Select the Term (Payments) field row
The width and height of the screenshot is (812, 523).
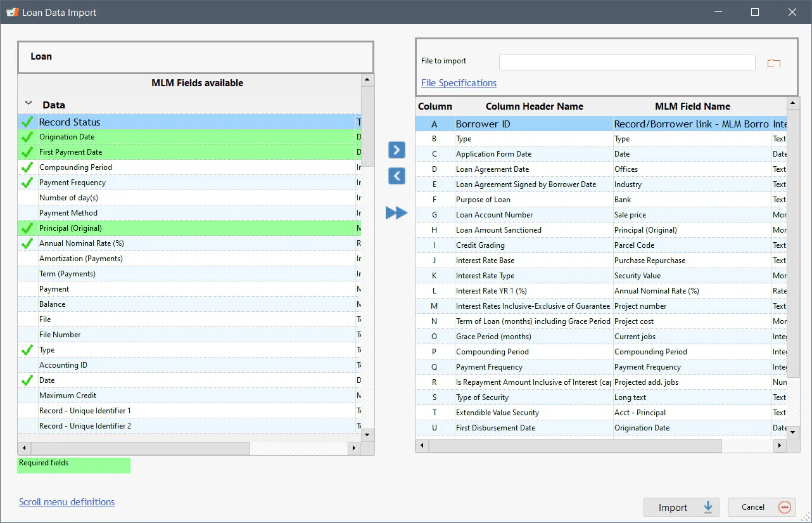[189, 274]
